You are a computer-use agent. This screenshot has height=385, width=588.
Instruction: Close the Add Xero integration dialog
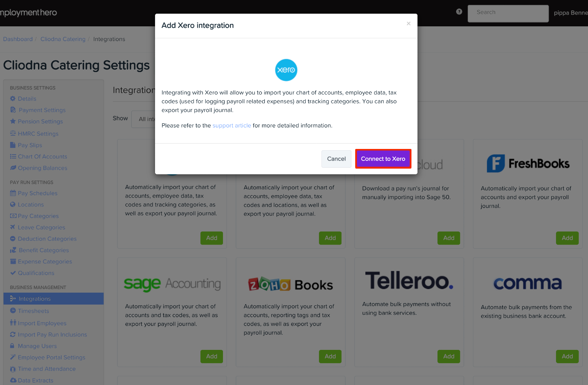(x=408, y=24)
